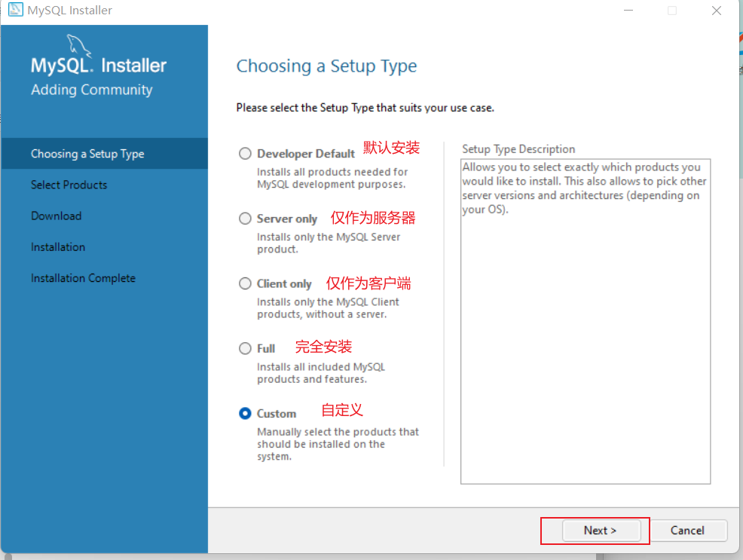Image resolution: width=743 pixels, height=560 pixels.
Task: Click the Cancel button
Action: click(x=687, y=530)
